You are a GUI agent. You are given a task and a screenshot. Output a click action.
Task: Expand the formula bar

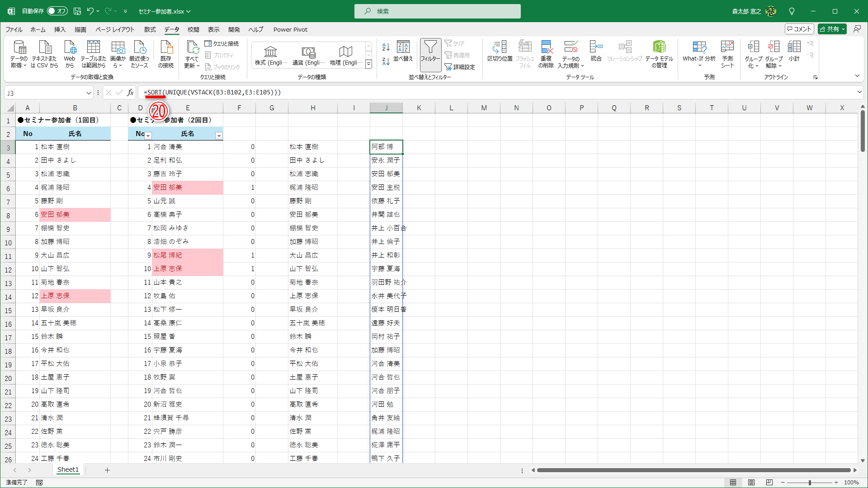tap(859, 92)
